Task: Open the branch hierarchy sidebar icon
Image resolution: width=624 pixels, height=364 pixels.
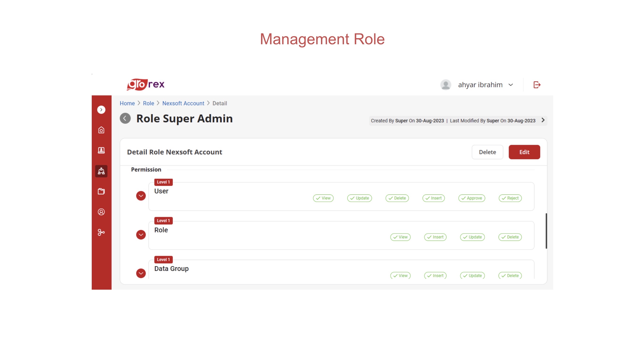Action: (101, 232)
